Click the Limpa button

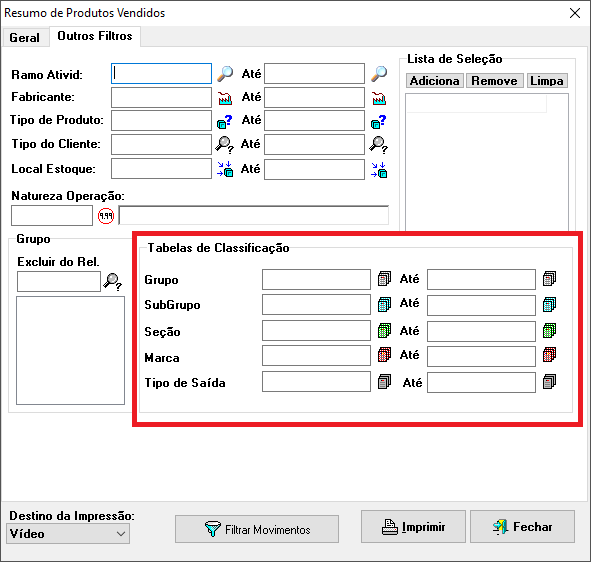pyautogui.click(x=547, y=81)
